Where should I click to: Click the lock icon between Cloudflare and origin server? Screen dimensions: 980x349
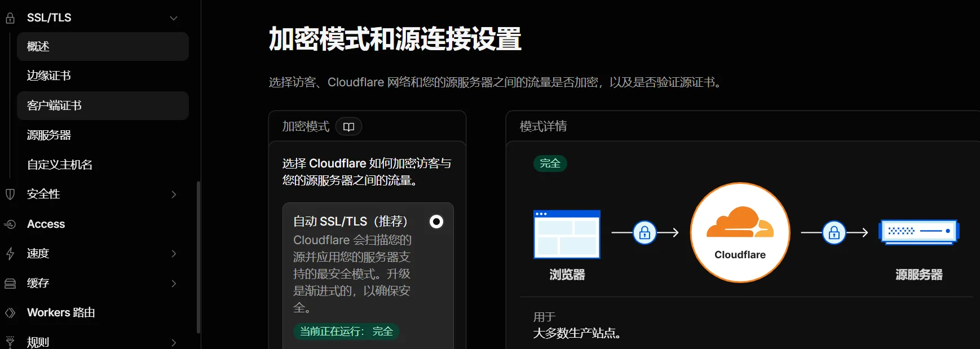pos(834,232)
